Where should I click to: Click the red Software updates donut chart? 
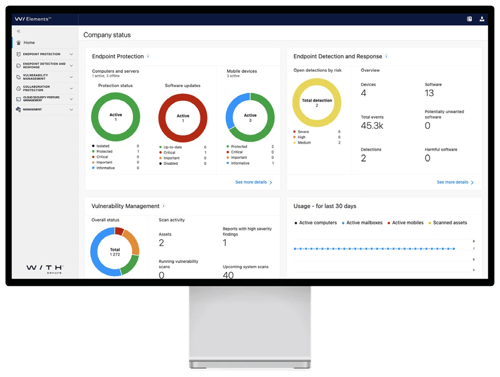click(183, 118)
